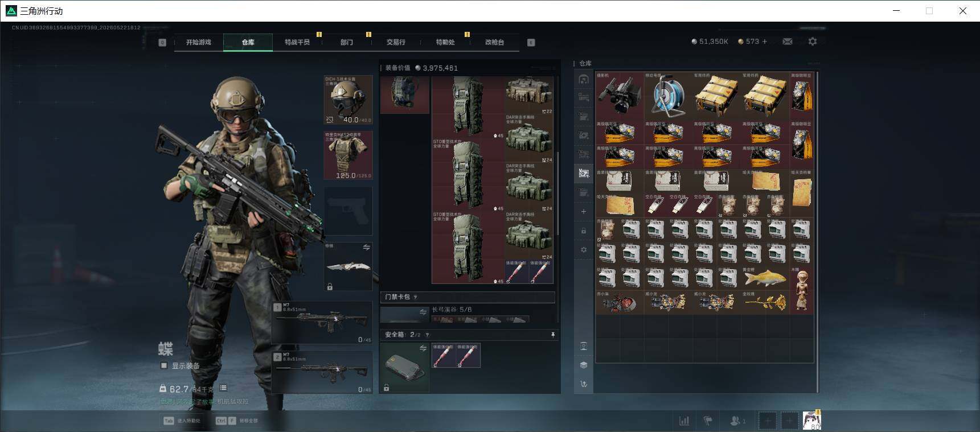Click the bottom sort icon in warehouse sidebar
The height and width of the screenshot is (432, 980).
click(584, 384)
